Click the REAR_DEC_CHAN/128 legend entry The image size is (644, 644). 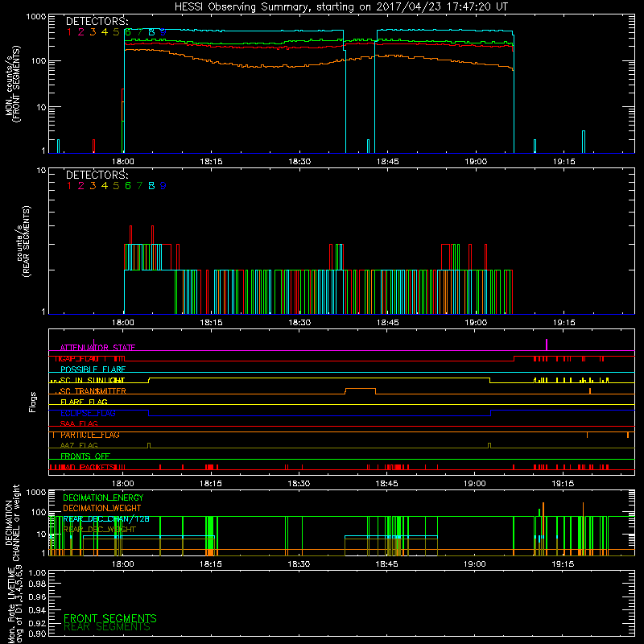point(106,519)
